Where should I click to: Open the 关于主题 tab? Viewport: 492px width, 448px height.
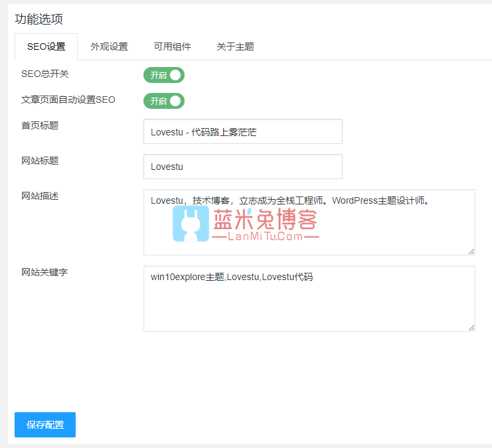235,46
